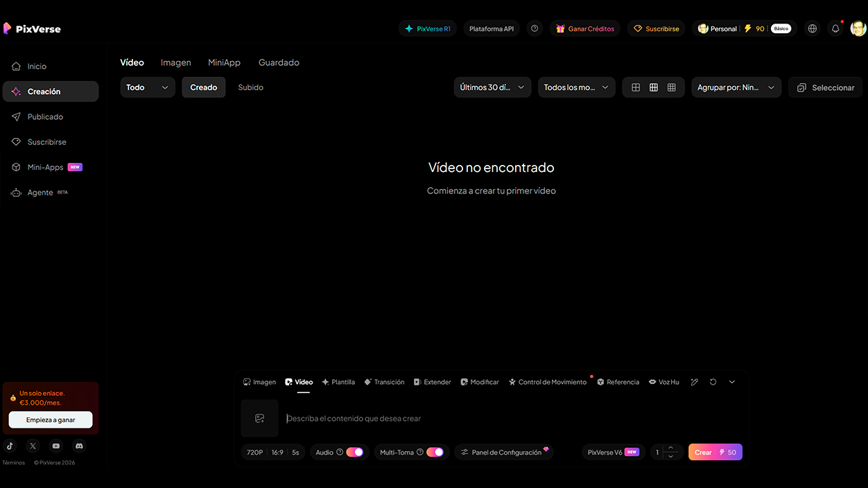Switch to medium grid view layout
The width and height of the screenshot is (868, 488).
pyautogui.click(x=654, y=87)
